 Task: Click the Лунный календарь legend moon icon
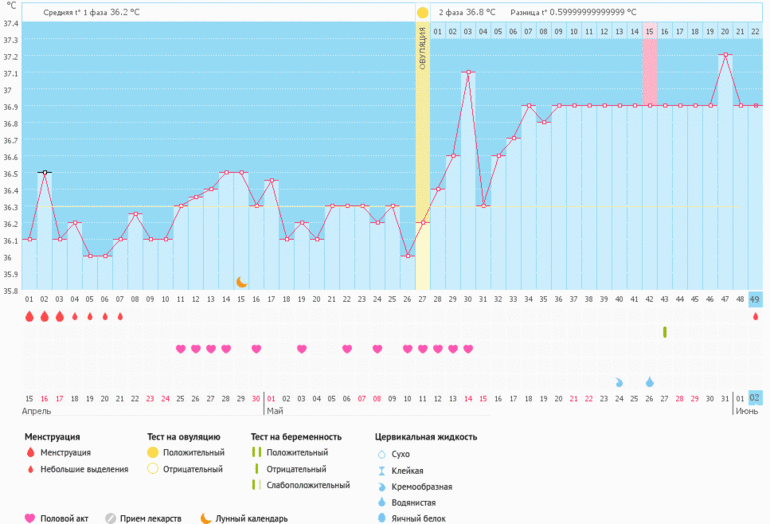click(x=206, y=518)
